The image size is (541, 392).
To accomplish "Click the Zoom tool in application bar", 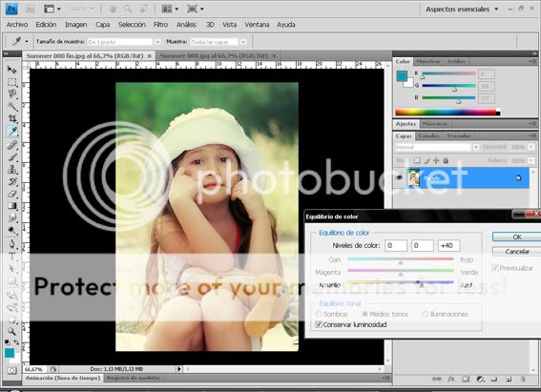I will click(128, 9).
